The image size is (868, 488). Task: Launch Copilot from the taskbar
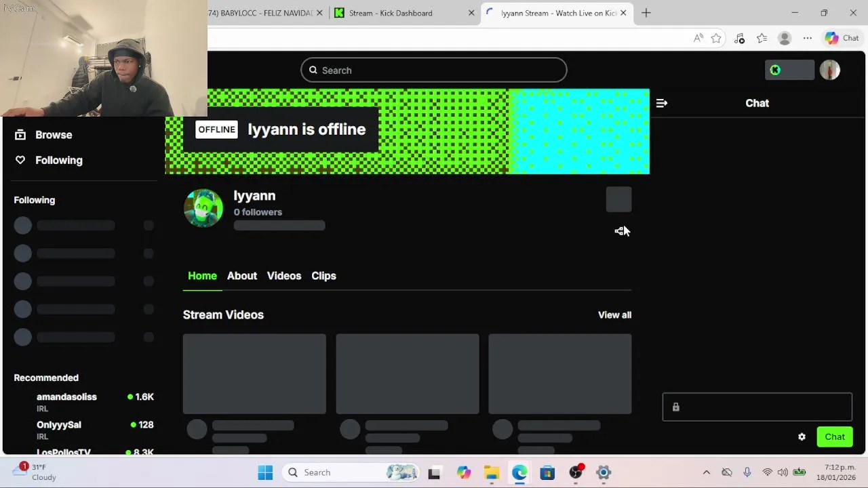pos(463,472)
